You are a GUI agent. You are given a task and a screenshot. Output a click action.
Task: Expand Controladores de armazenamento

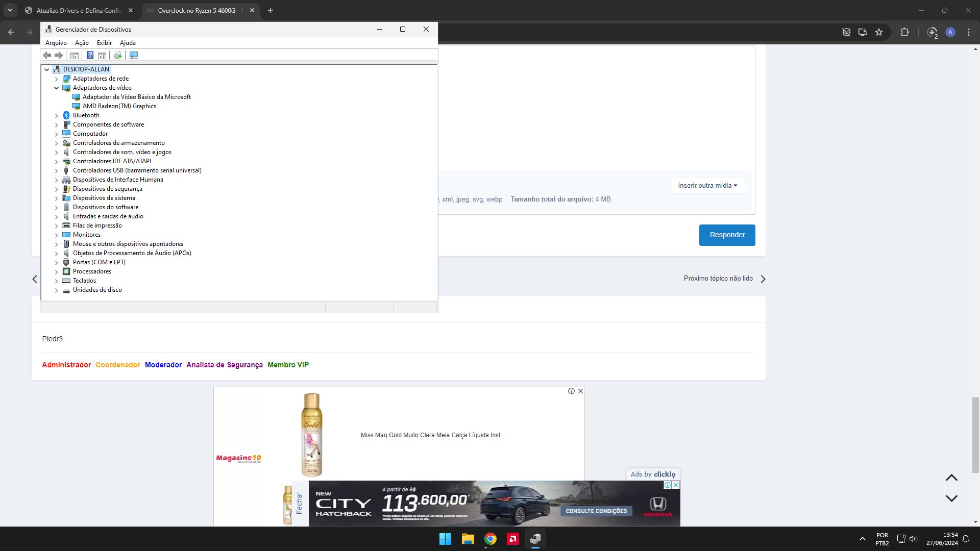[57, 143]
